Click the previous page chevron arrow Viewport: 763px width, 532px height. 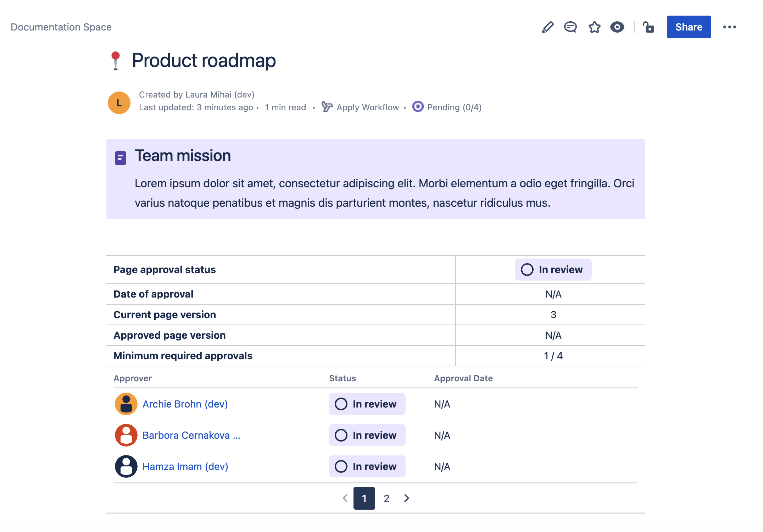click(x=345, y=498)
